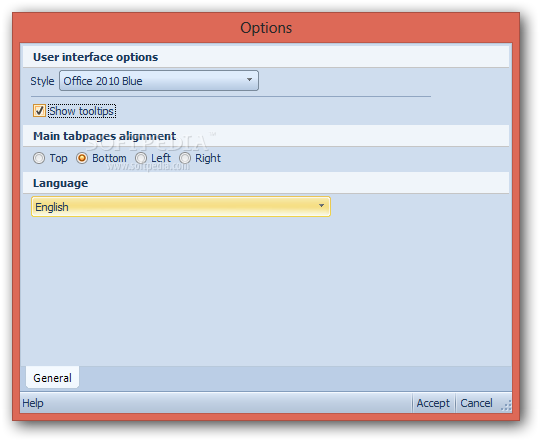The height and width of the screenshot is (441, 540).
Task: Open Help from the bottom bar
Action: 33,403
